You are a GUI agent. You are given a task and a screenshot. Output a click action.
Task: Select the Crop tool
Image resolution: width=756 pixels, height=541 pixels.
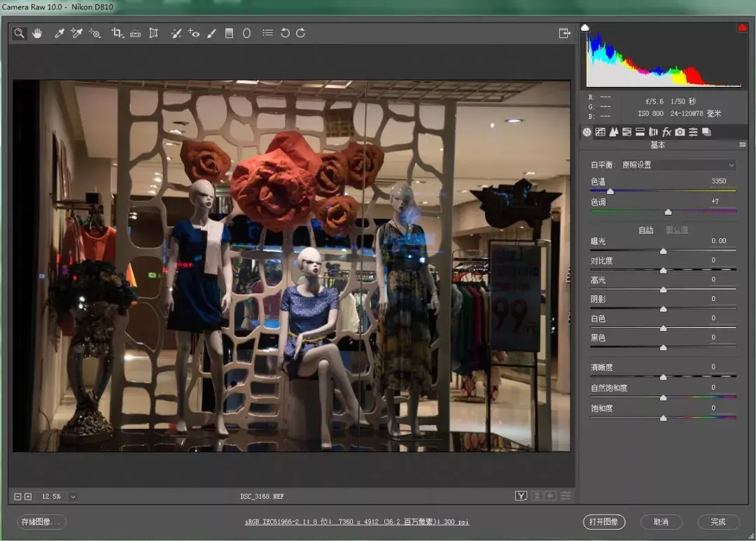118,33
